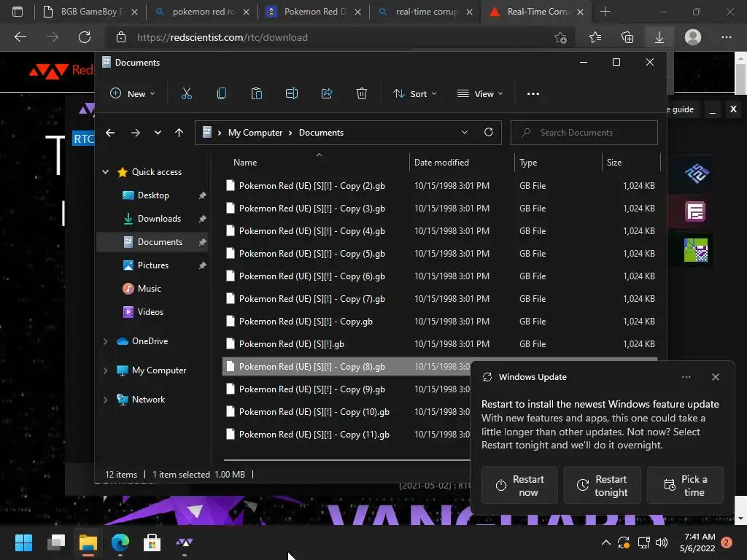
Task: Expand address bar history dropdown
Action: pos(465,133)
